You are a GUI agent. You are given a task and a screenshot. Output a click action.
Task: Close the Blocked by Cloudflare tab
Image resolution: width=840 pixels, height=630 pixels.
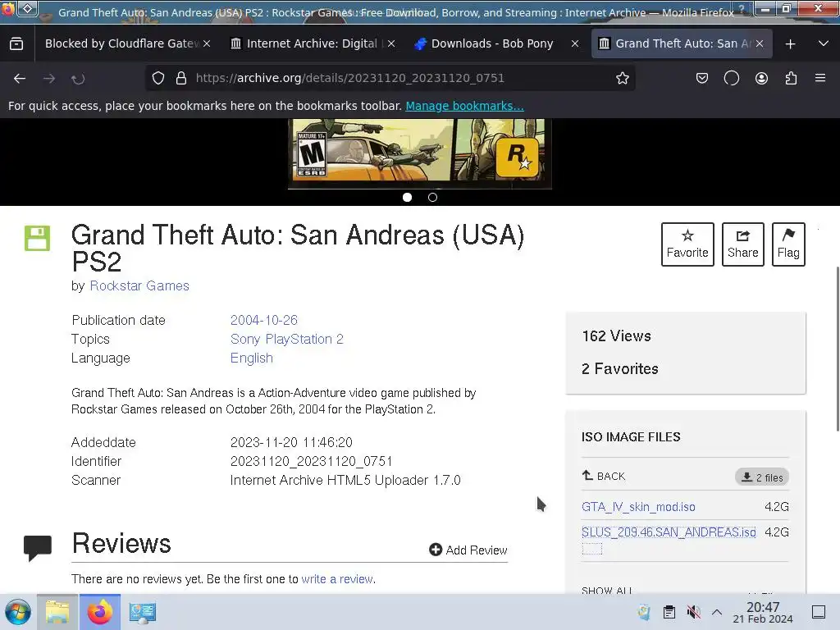click(207, 44)
